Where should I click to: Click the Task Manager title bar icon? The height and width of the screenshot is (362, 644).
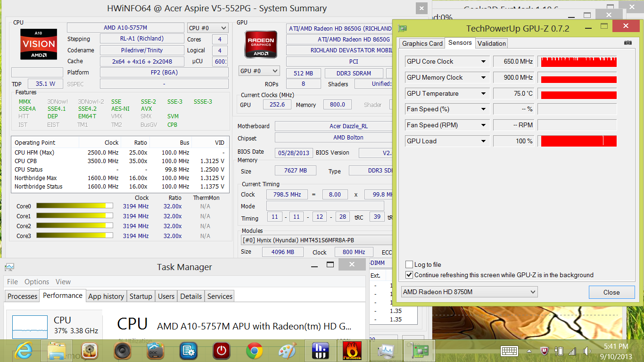(x=9, y=267)
